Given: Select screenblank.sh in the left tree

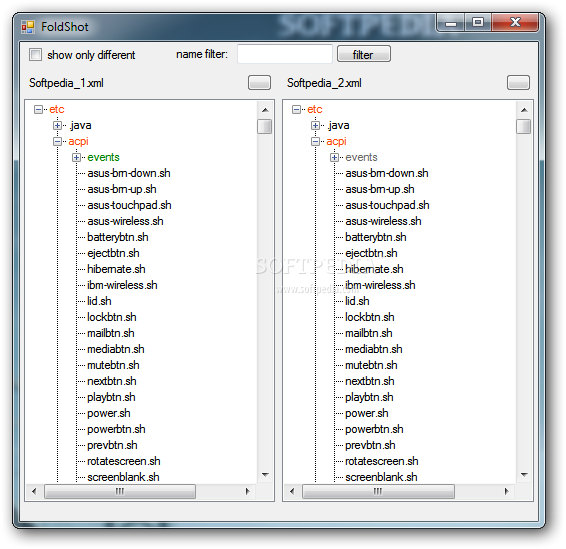Looking at the screenshot, I should pyautogui.click(x=123, y=477).
